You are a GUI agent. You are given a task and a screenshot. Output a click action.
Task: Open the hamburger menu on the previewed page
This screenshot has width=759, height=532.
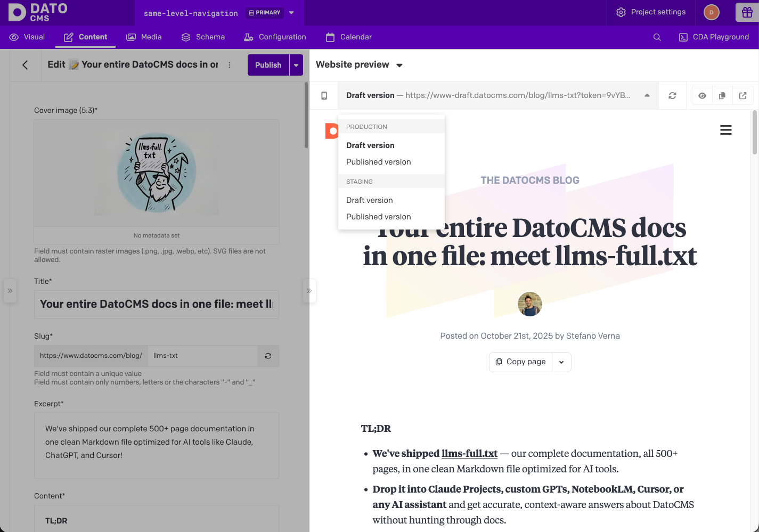(725, 129)
